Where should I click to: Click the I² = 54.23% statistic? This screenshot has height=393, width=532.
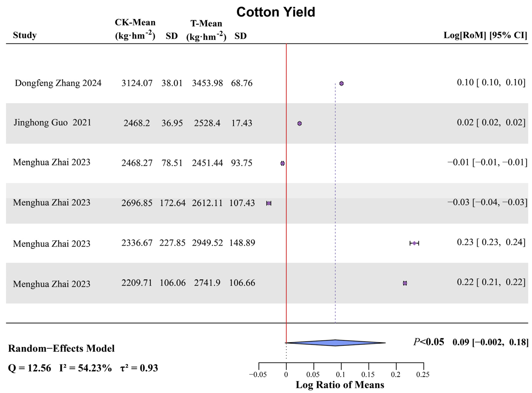pyautogui.click(x=85, y=368)
